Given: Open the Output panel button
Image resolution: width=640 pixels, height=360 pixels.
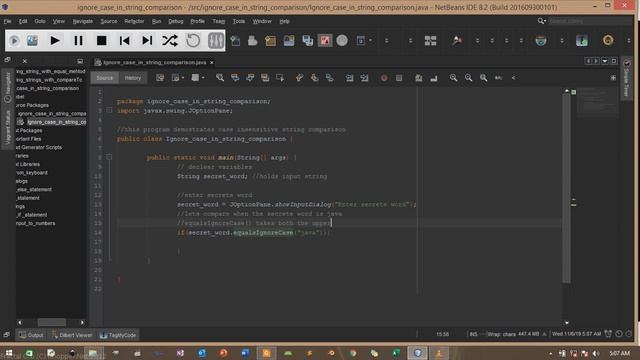Looking at the screenshot, I should point(31,335).
